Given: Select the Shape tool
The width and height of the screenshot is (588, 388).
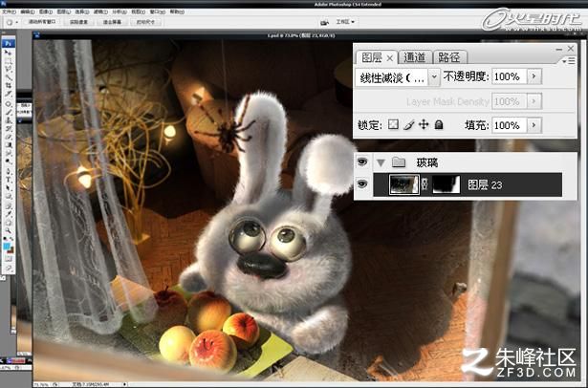Looking at the screenshot, I should 8,196.
